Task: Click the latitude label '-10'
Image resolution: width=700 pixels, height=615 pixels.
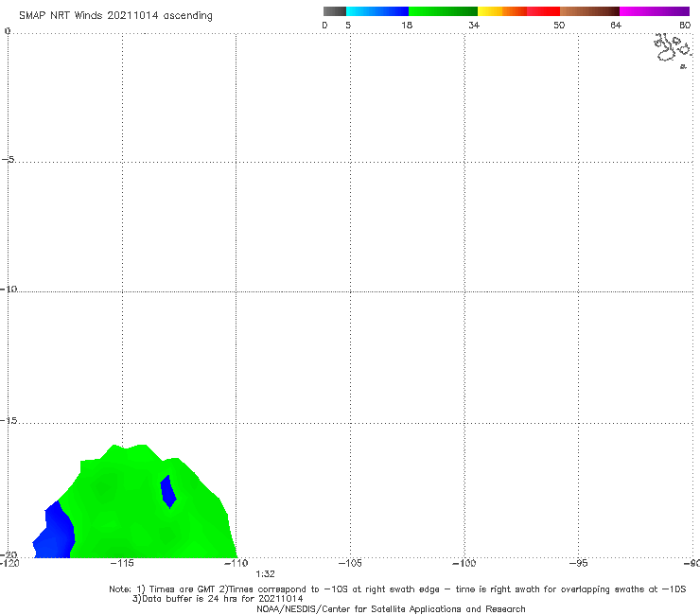Action: (9, 289)
